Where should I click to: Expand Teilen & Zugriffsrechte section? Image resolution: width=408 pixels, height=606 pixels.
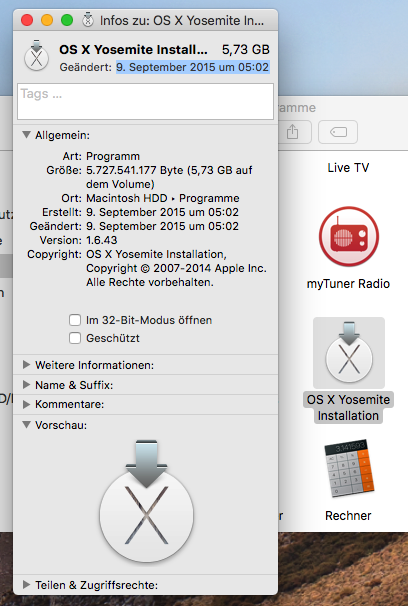pyautogui.click(x=26, y=585)
